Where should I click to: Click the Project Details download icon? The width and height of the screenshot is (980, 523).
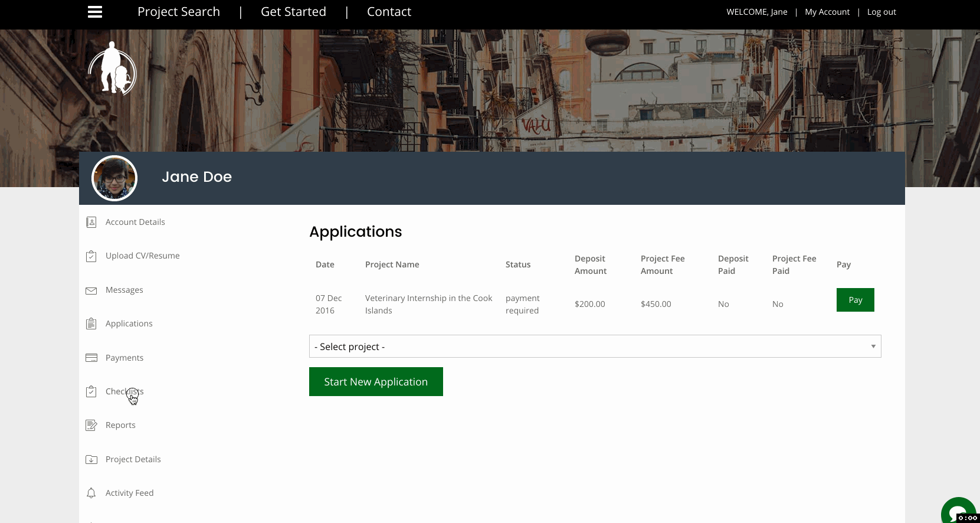coord(91,459)
